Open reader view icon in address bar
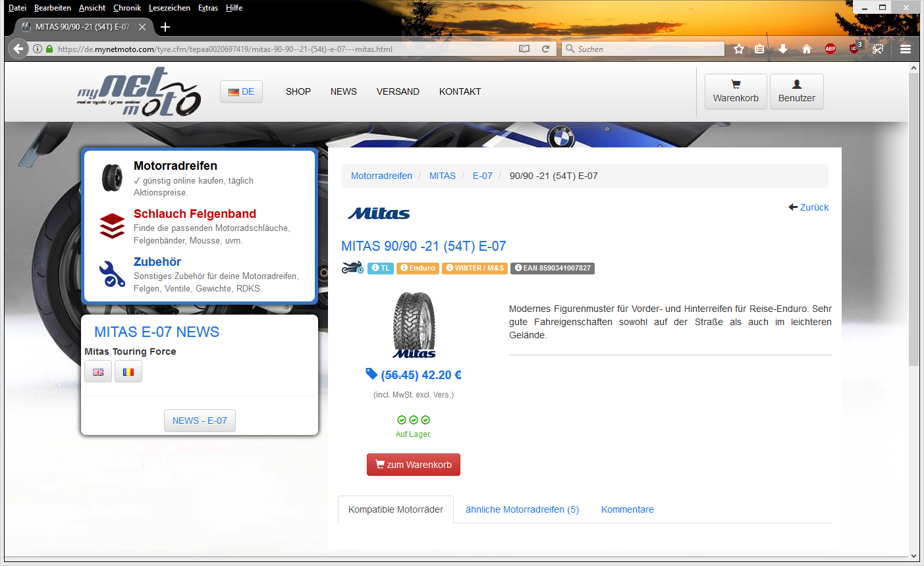 coord(524,49)
